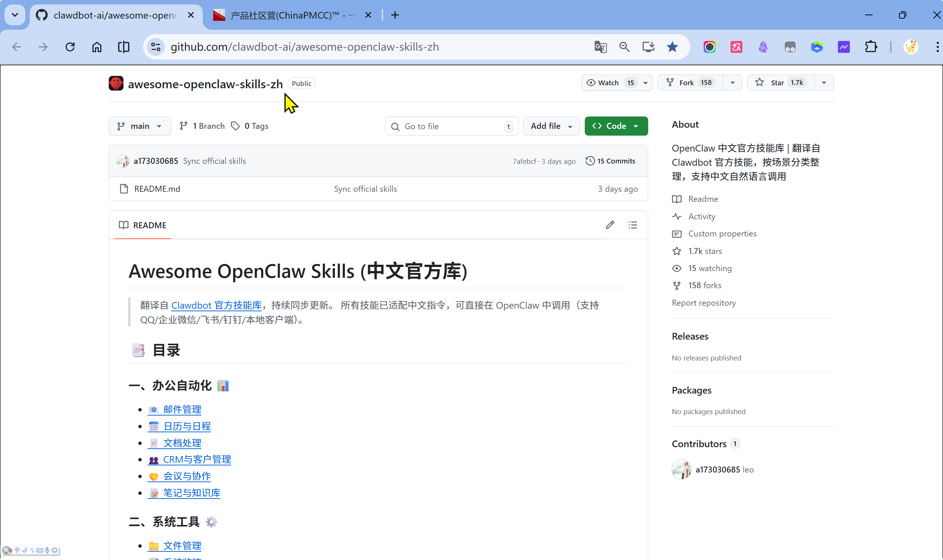Open the README.md file link
943x560 pixels.
[x=157, y=189]
